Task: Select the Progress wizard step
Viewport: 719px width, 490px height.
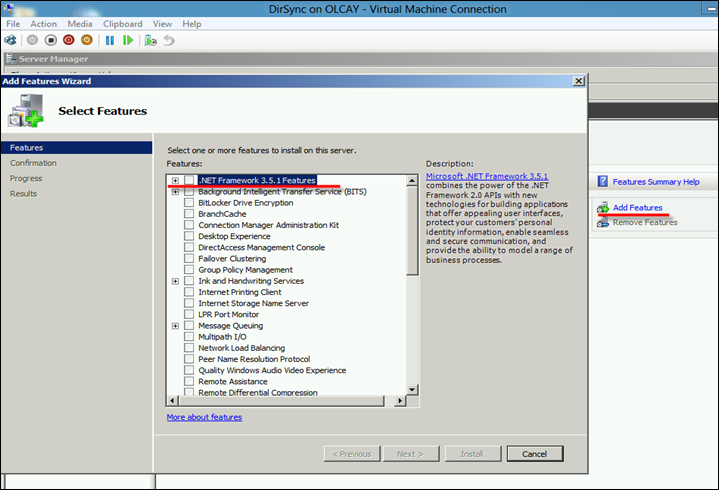Action: coord(26,178)
